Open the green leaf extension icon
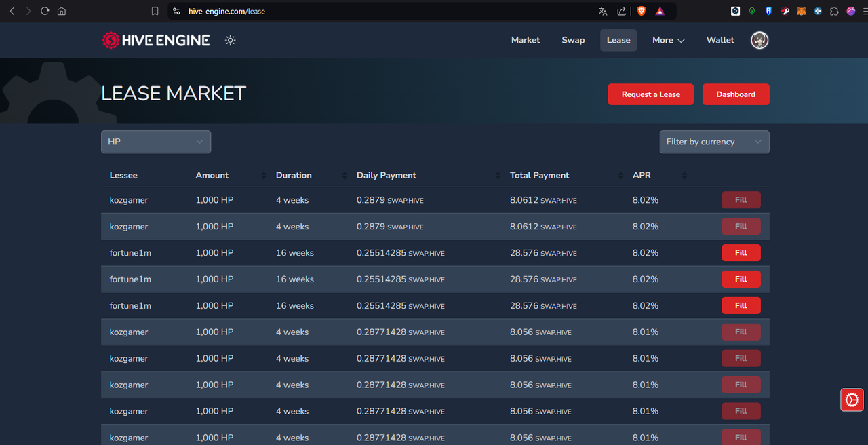 [752, 11]
